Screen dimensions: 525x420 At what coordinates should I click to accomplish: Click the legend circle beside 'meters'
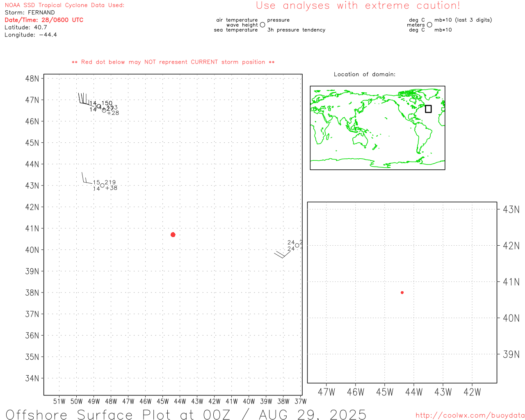pyautogui.click(x=429, y=25)
